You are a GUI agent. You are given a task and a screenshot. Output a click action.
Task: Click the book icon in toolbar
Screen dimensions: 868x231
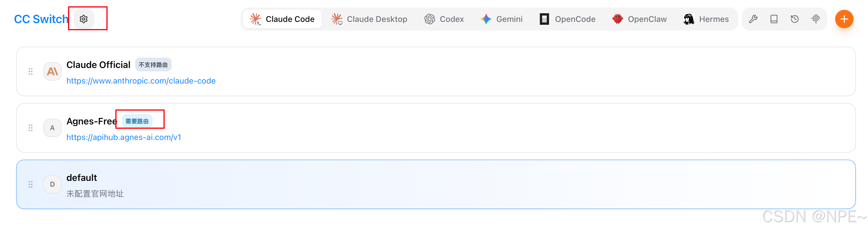[x=774, y=19]
